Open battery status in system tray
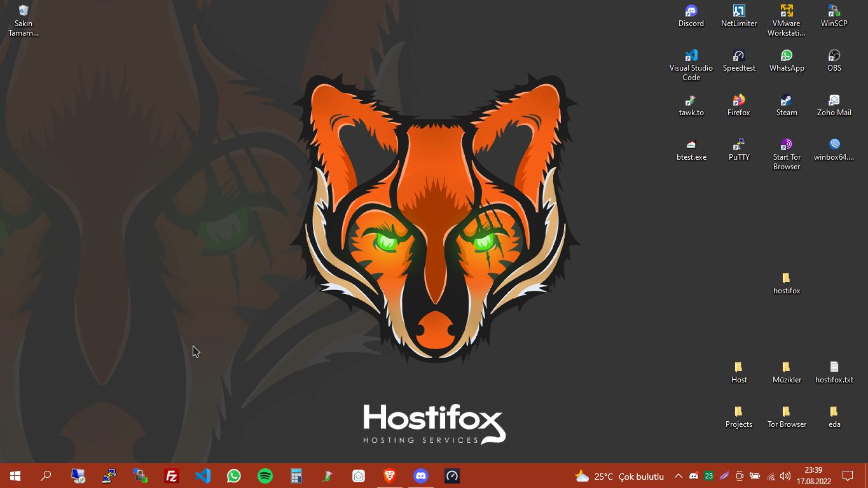 [755, 476]
